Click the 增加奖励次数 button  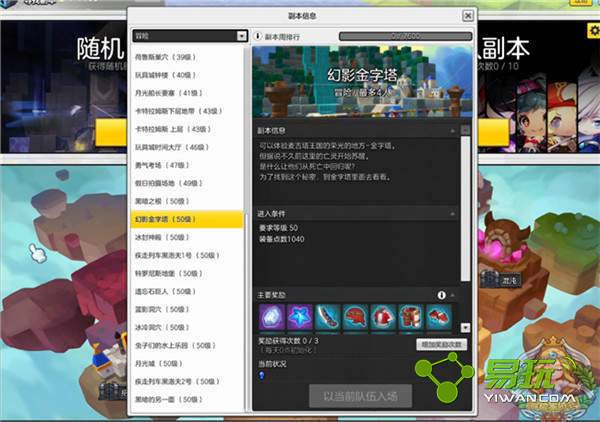point(441,344)
